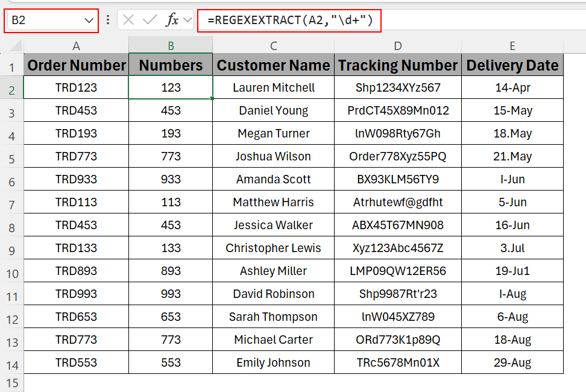Select cell containing Christopher Lewis
The image size is (586, 392).
coord(273,248)
